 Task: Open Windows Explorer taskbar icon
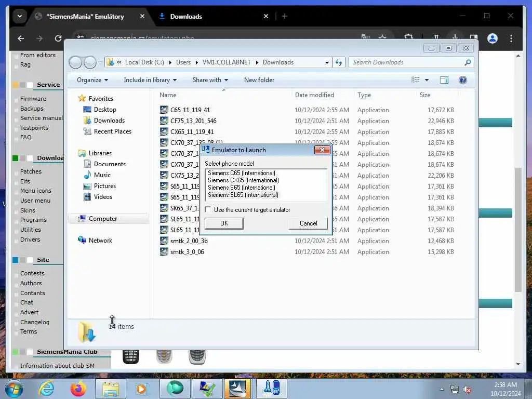[x=111, y=389]
